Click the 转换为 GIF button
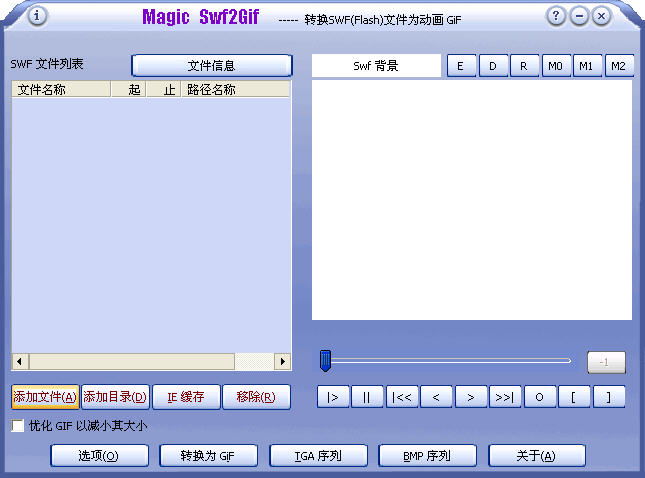The height and width of the screenshot is (478, 645). coord(209,456)
